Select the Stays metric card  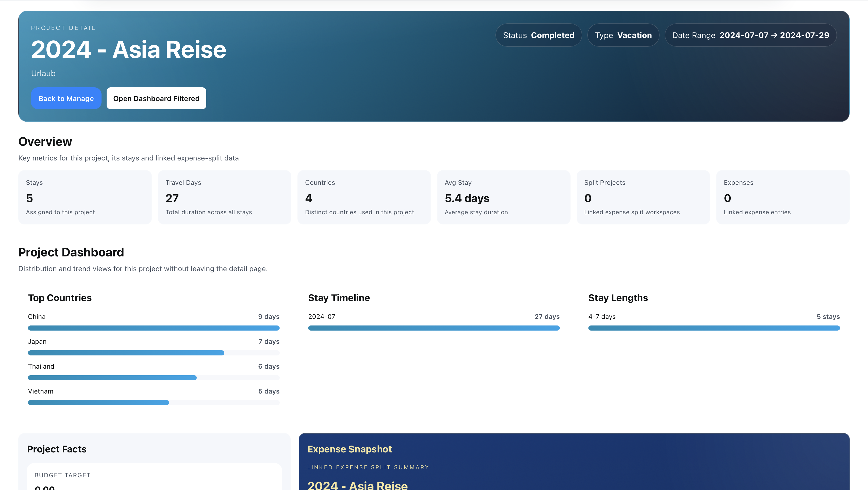(x=85, y=197)
